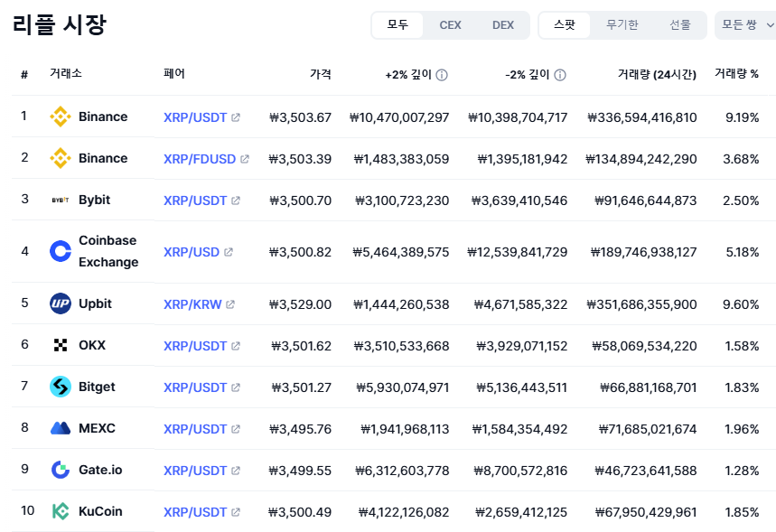Click the 리플 시장 heading
The image size is (776, 532).
[60, 24]
